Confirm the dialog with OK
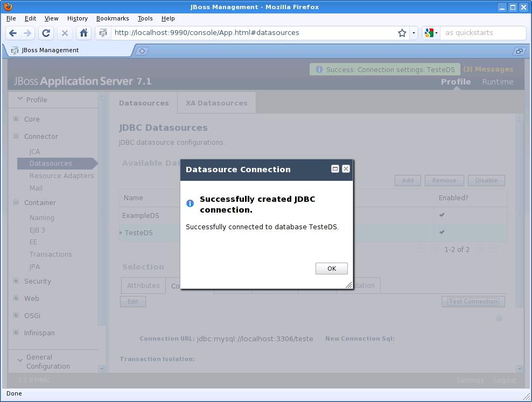The image size is (532, 402). (x=332, y=269)
